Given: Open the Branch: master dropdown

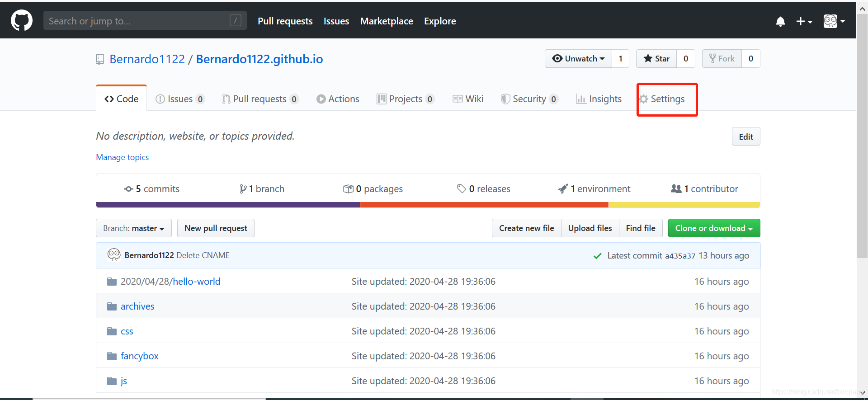Looking at the screenshot, I should (134, 228).
